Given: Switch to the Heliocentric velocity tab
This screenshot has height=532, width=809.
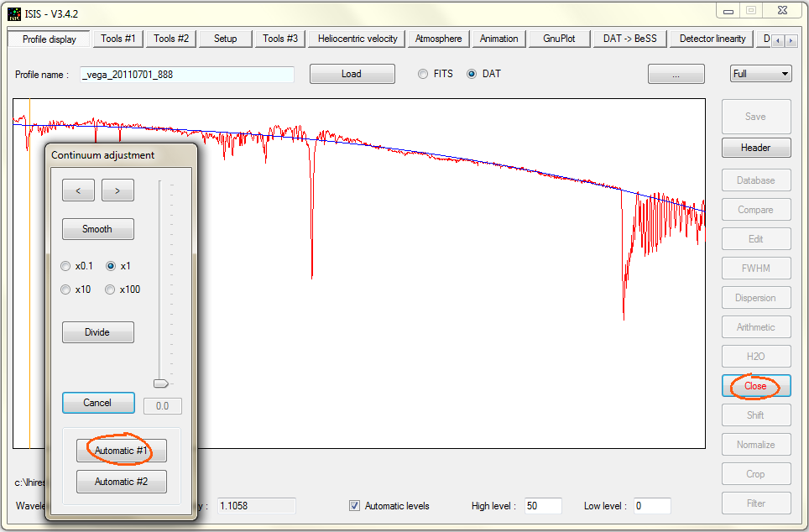Looking at the screenshot, I should (x=358, y=39).
